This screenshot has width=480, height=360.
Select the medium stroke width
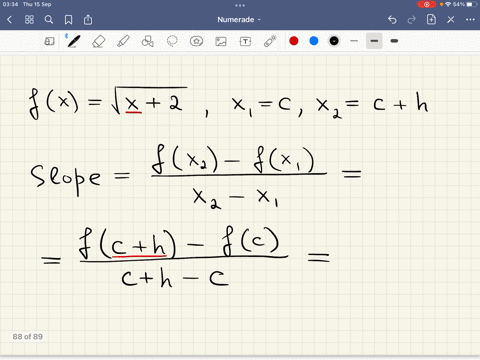click(x=374, y=41)
